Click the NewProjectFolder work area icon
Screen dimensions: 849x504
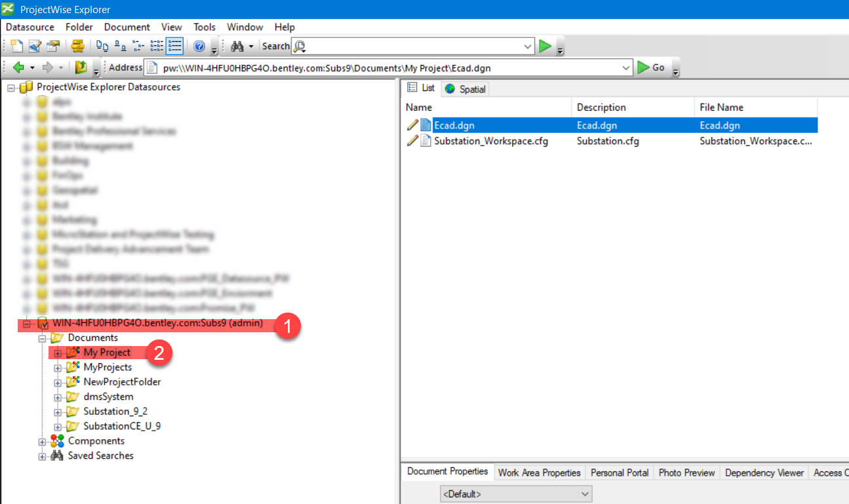click(x=73, y=381)
